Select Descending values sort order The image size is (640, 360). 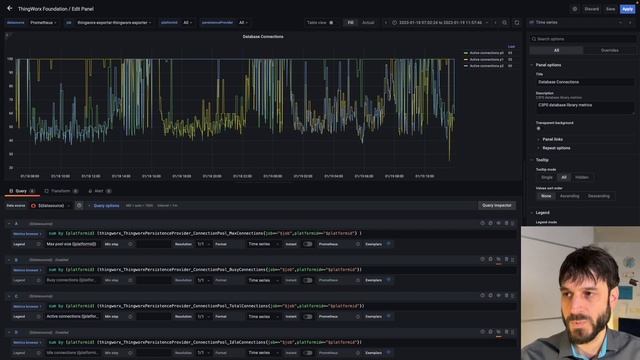[598, 196]
